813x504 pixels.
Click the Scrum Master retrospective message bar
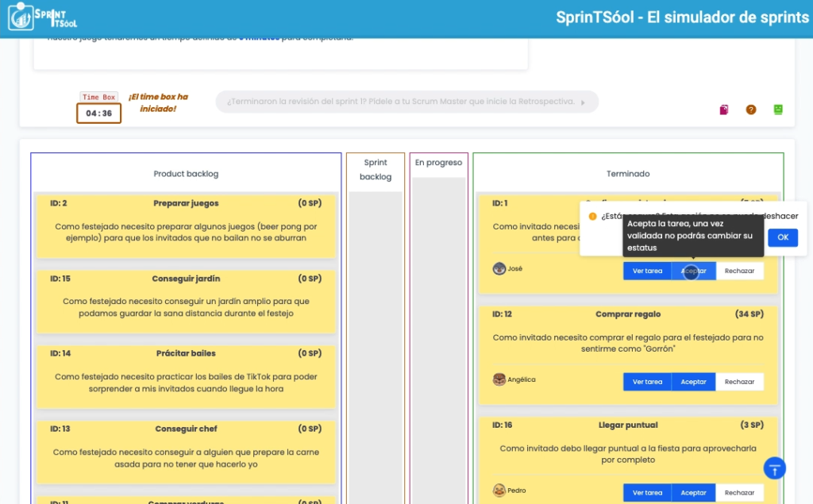click(407, 102)
